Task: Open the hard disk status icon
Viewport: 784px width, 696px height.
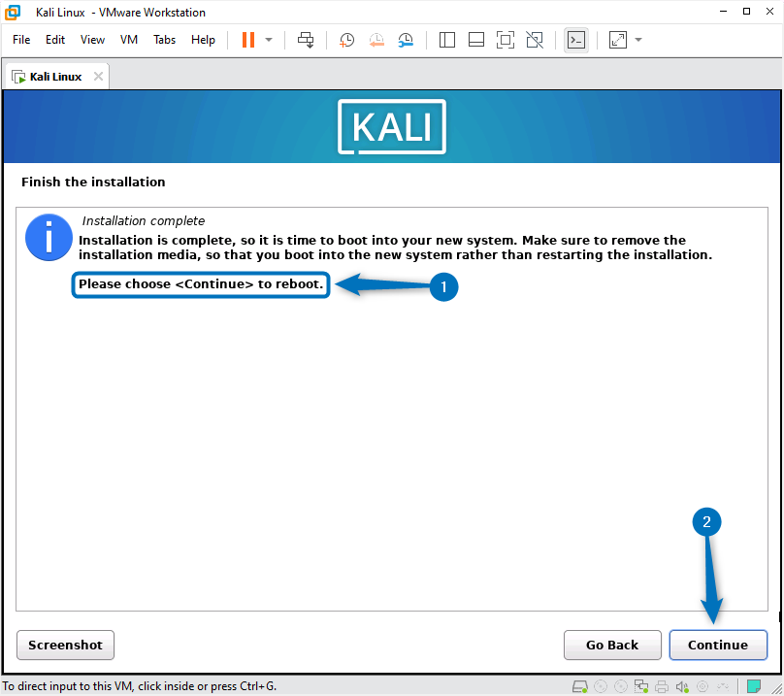Action: tap(579, 685)
